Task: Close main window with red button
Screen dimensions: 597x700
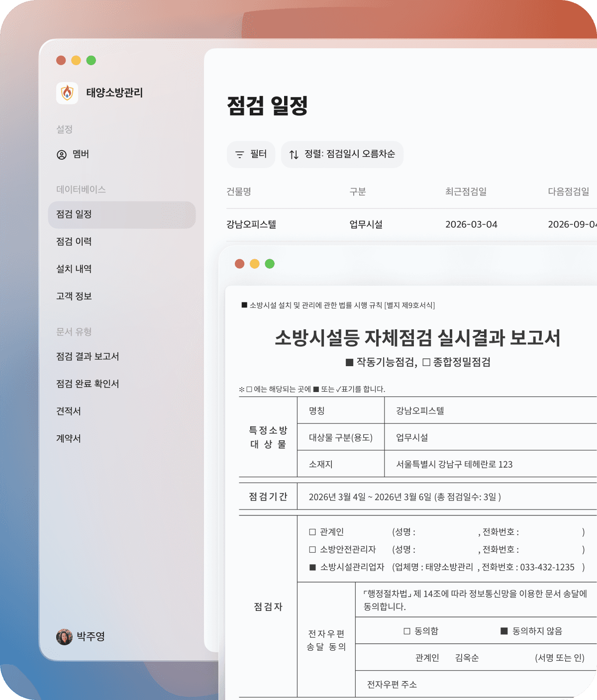Action: (x=61, y=60)
